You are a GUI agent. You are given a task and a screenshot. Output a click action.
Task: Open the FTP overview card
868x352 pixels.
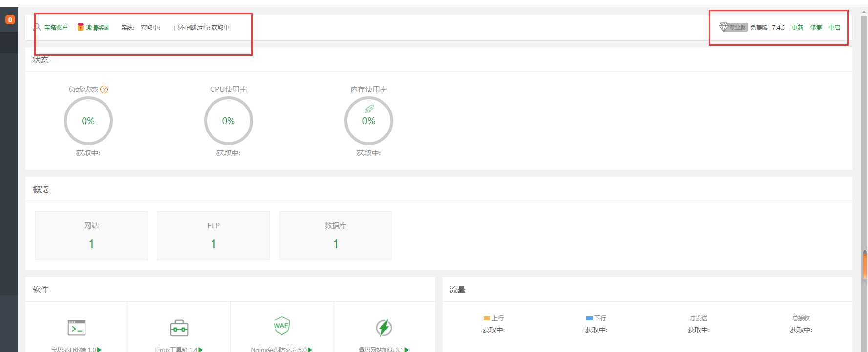pyautogui.click(x=213, y=236)
